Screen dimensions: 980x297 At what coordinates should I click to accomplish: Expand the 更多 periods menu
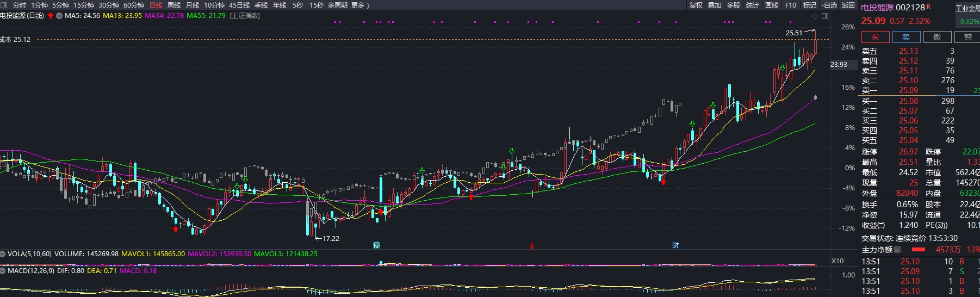(360, 5)
